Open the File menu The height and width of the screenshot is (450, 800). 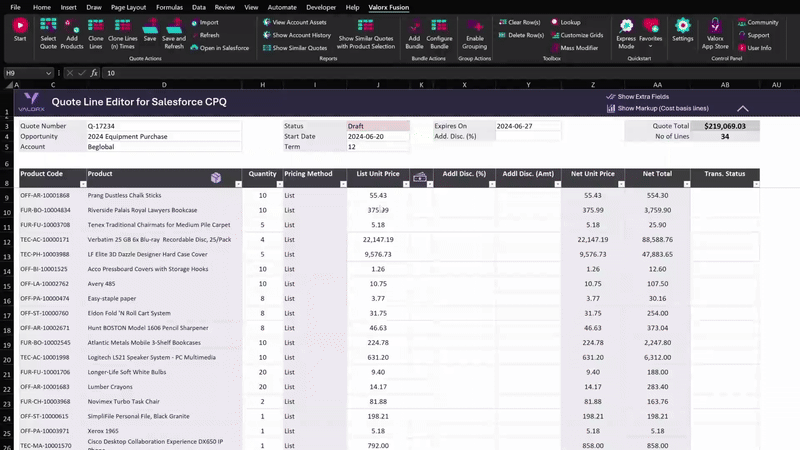(x=15, y=7)
